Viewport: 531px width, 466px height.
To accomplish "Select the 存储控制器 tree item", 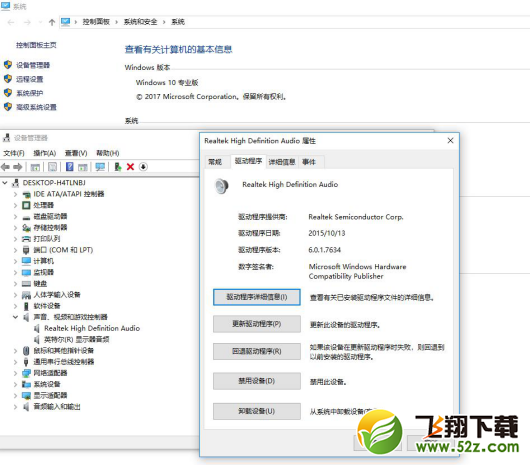I will [x=50, y=228].
